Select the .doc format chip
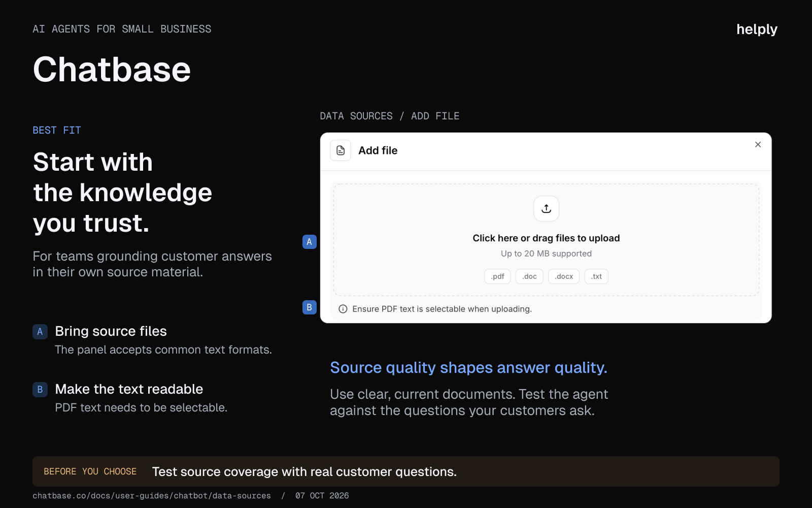 529,276
